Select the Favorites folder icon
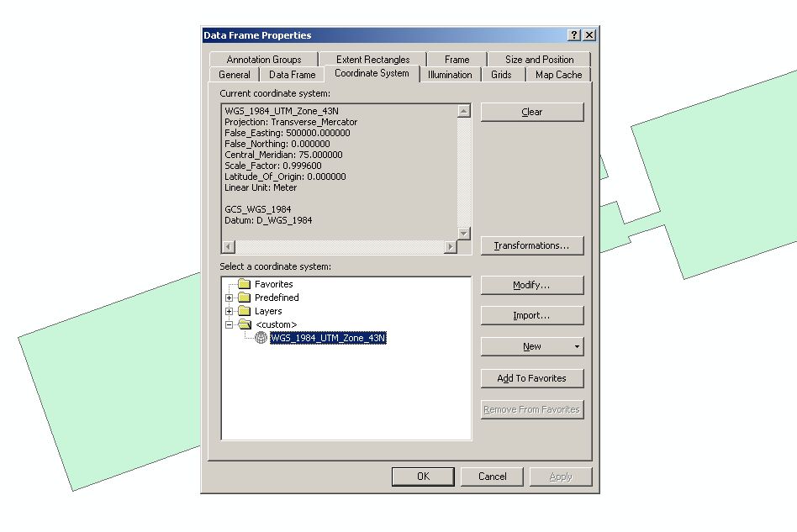This screenshot has height=532, width=797. pos(245,283)
